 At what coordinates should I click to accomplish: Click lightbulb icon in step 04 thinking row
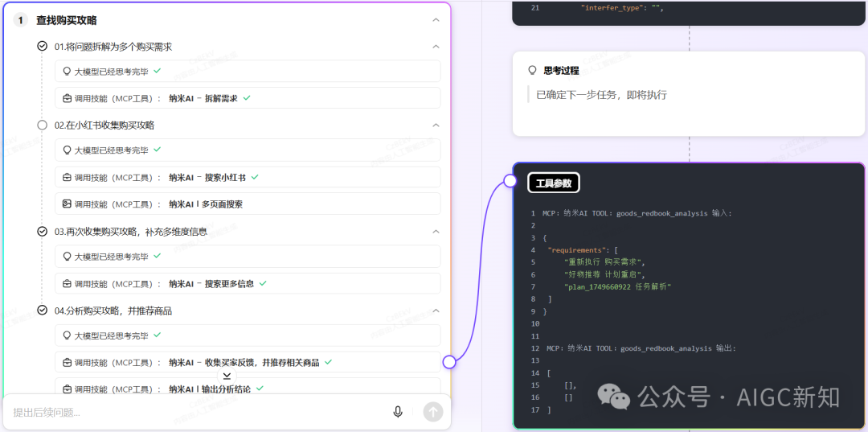(67, 335)
